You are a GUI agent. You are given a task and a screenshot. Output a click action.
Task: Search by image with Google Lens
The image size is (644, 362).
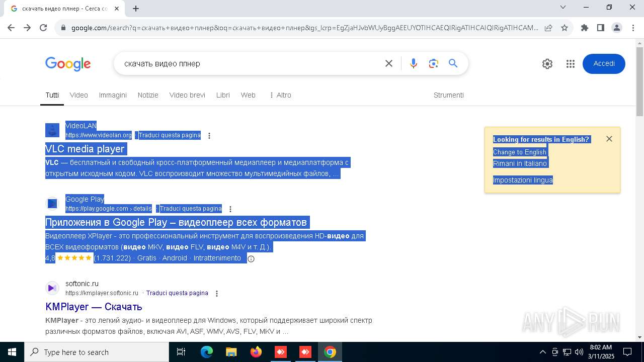tap(434, 63)
